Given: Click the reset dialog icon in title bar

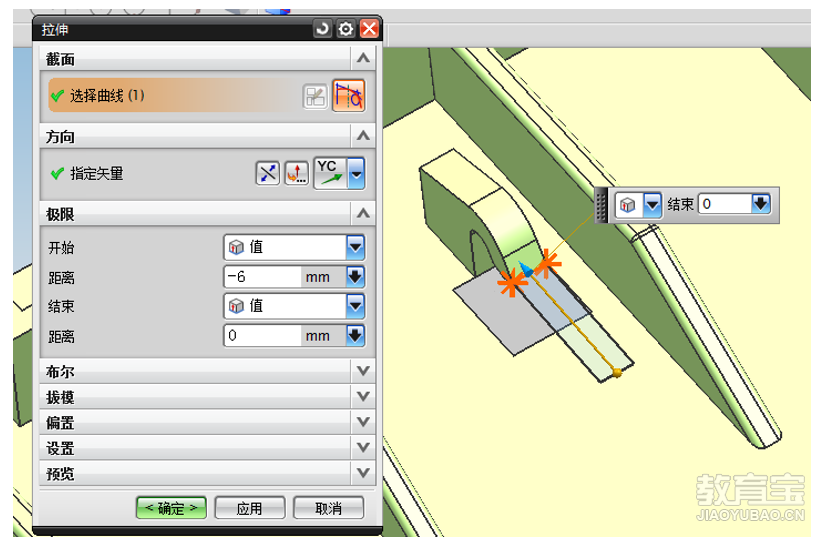Looking at the screenshot, I should pos(322,28).
